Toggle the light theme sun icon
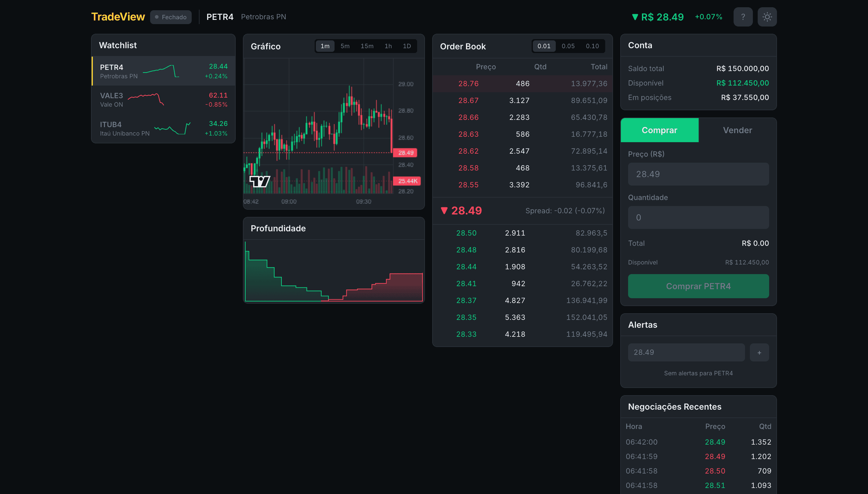The width and height of the screenshot is (868, 494). [x=767, y=17]
